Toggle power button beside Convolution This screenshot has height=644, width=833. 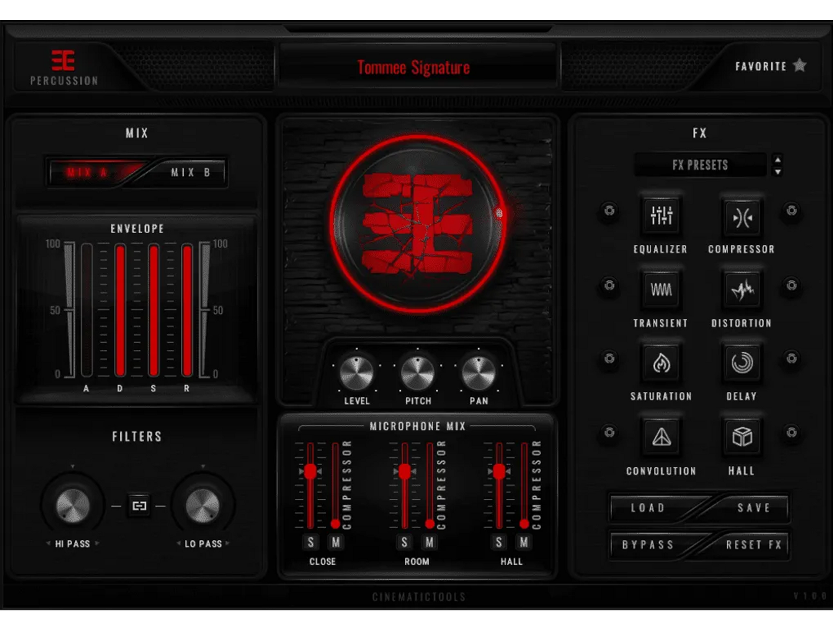[609, 432]
